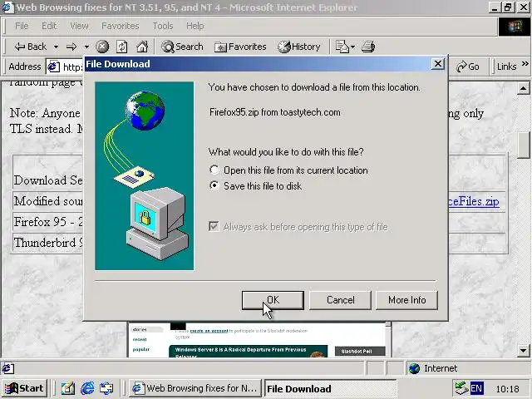Click the status bar page icon

7,368
